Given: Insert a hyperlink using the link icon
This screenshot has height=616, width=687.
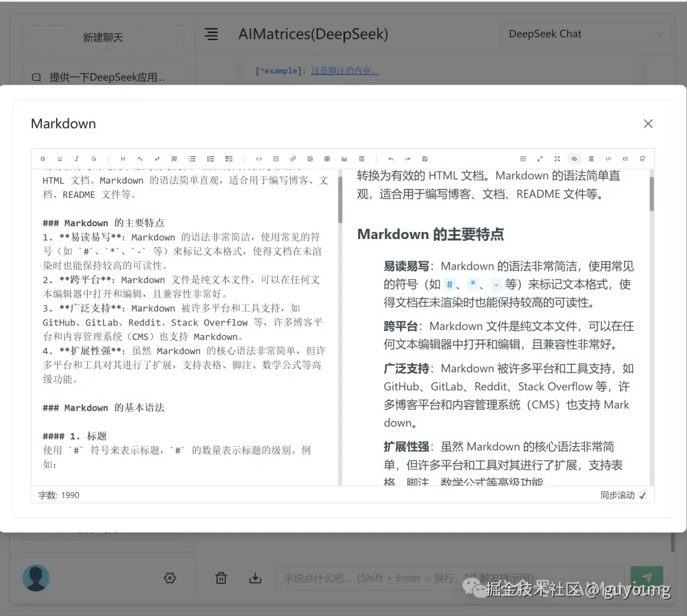Looking at the screenshot, I should pos(293,159).
